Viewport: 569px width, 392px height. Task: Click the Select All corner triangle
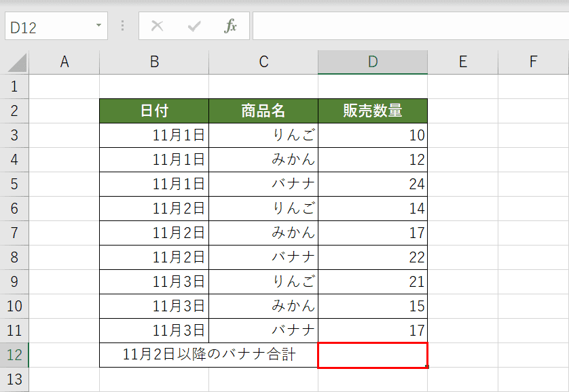point(17,62)
